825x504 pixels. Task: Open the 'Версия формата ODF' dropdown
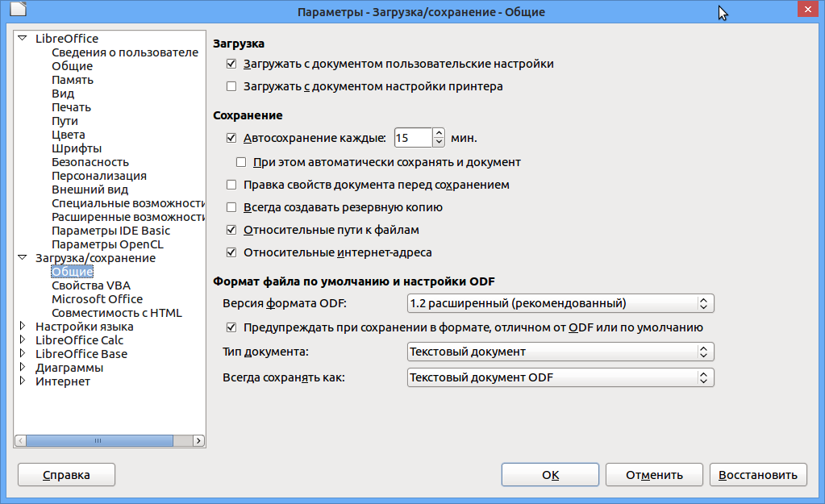tap(560, 303)
